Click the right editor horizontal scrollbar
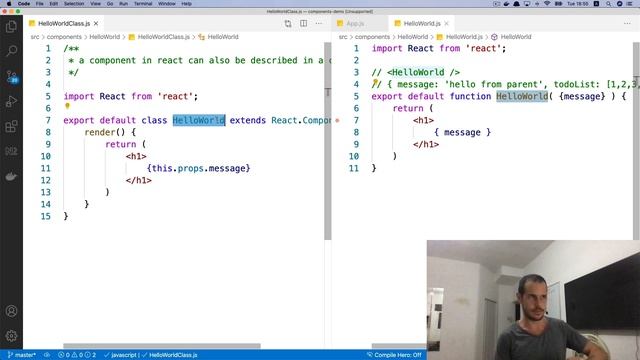This screenshot has width=640, height=360. pos(399,346)
